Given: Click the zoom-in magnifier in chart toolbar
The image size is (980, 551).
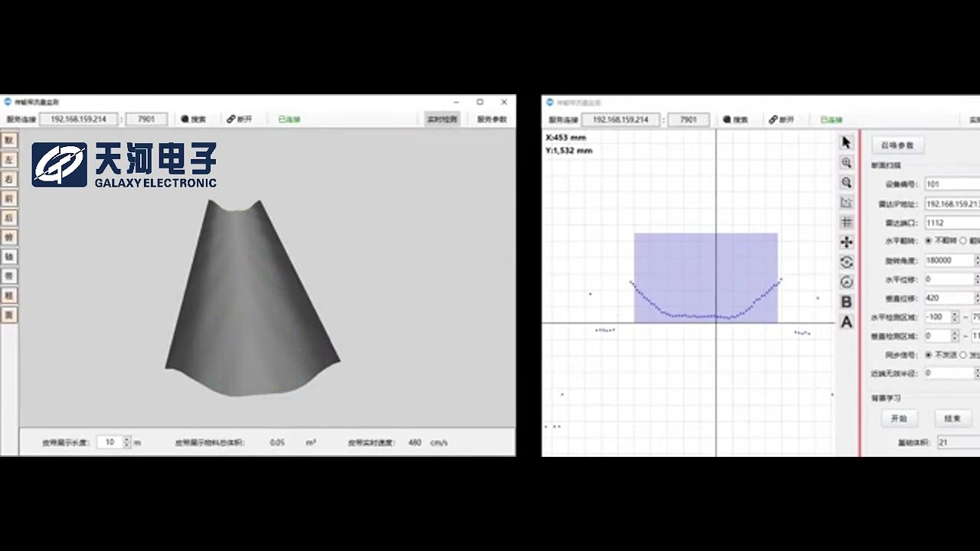Looking at the screenshot, I should (846, 163).
